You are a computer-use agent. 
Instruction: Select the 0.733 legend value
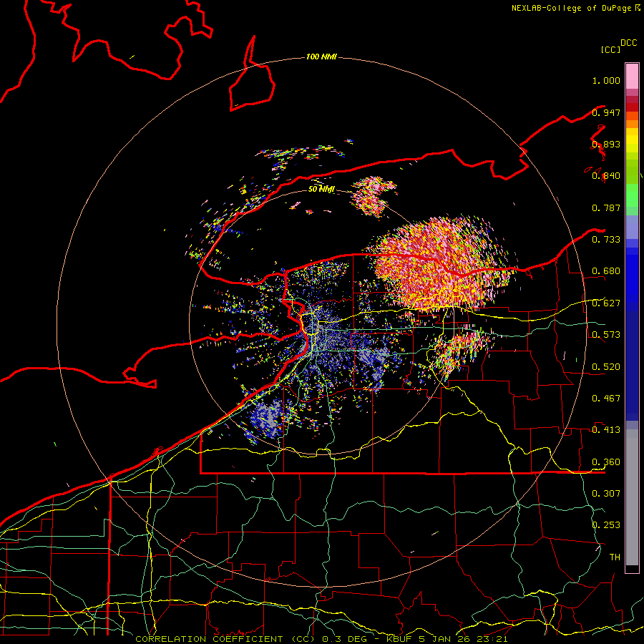(x=606, y=240)
